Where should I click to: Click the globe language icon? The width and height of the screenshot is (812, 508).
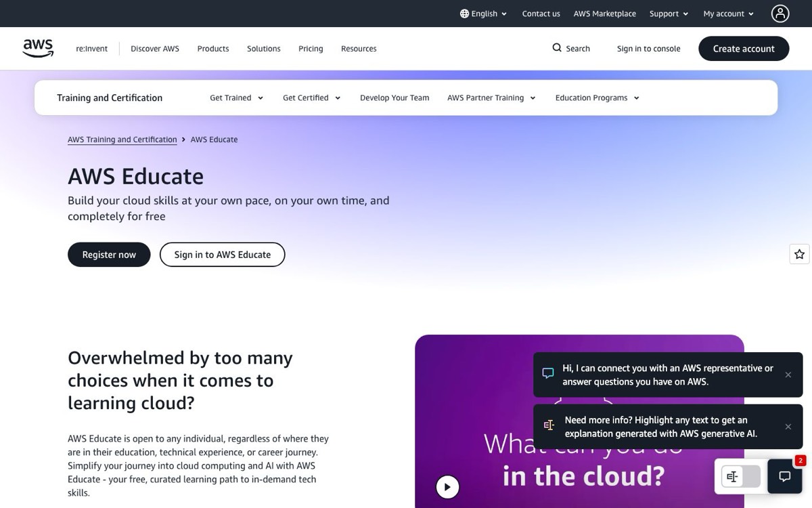[464, 14]
